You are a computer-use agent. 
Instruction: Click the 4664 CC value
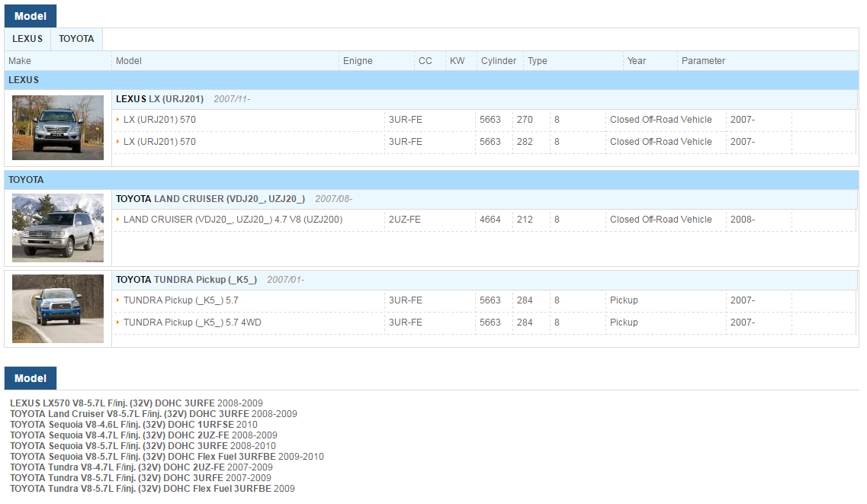[490, 220]
